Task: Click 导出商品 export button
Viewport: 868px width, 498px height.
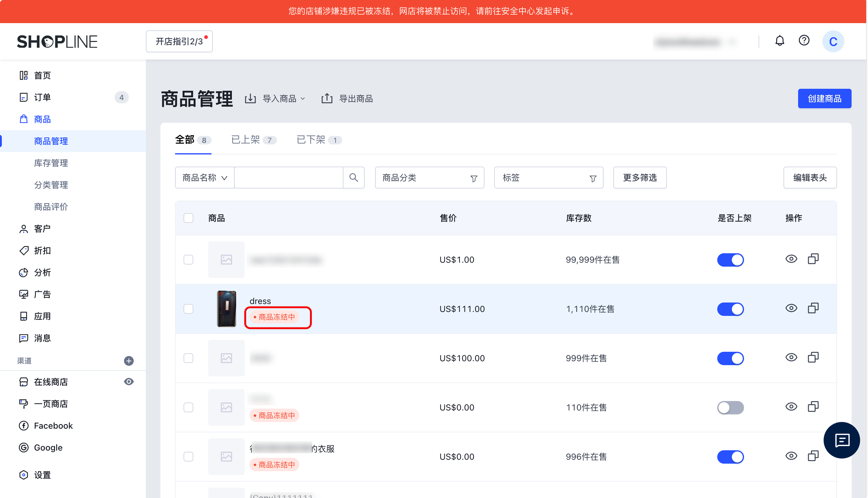Action: (347, 99)
